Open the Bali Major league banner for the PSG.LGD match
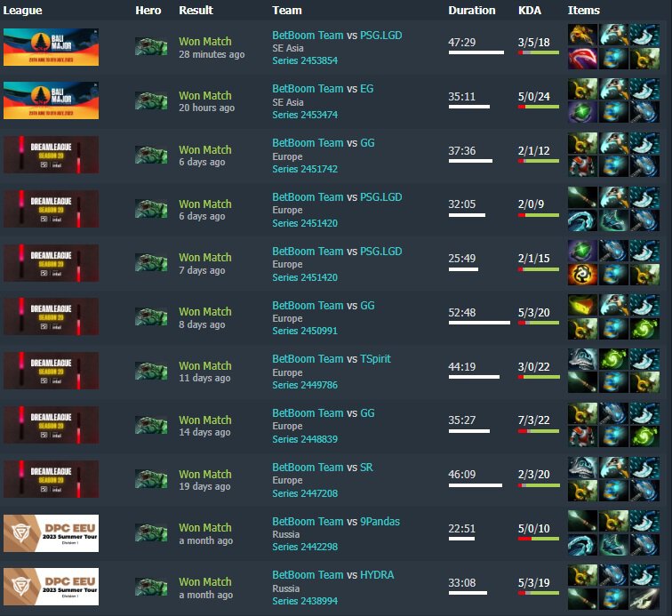Screen dimensions: 672x616 point(51,47)
